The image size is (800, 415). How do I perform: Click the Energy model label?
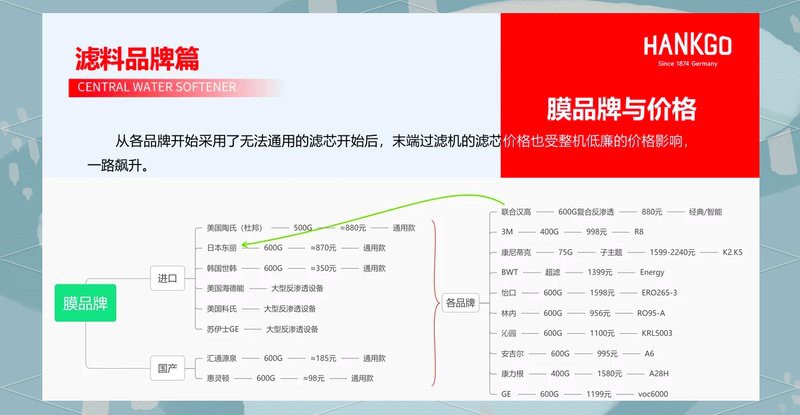(652, 272)
